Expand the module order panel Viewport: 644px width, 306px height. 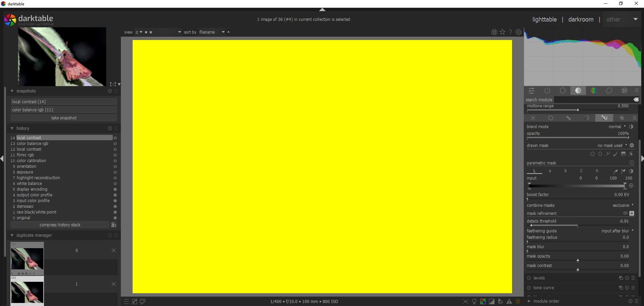tap(529, 301)
